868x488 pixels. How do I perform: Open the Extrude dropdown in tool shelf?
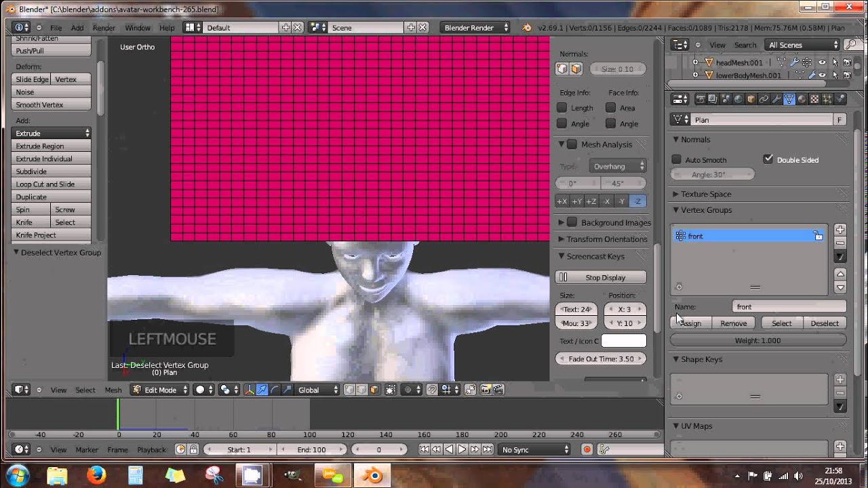click(x=52, y=134)
